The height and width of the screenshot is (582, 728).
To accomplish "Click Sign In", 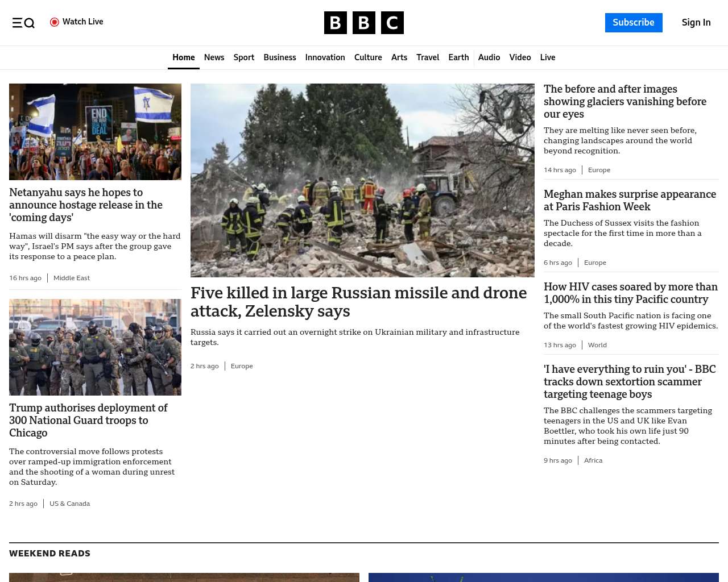I will (x=696, y=23).
